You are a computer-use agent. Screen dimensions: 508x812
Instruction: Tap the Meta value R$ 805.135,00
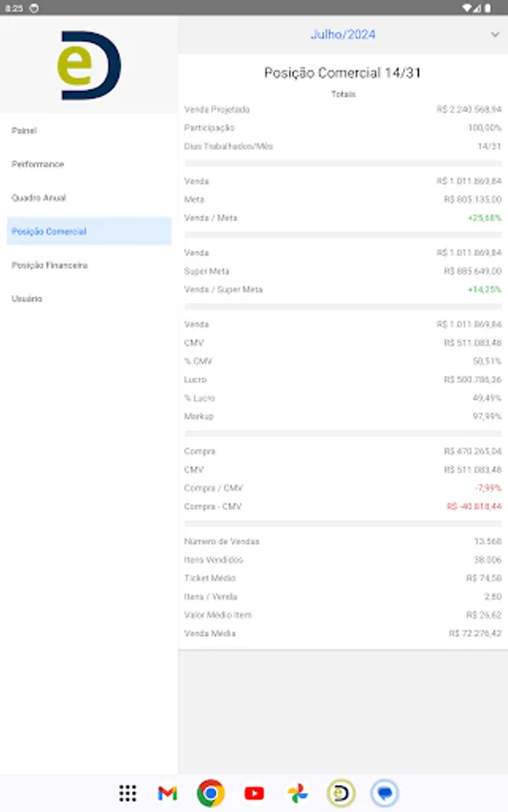[472, 199]
